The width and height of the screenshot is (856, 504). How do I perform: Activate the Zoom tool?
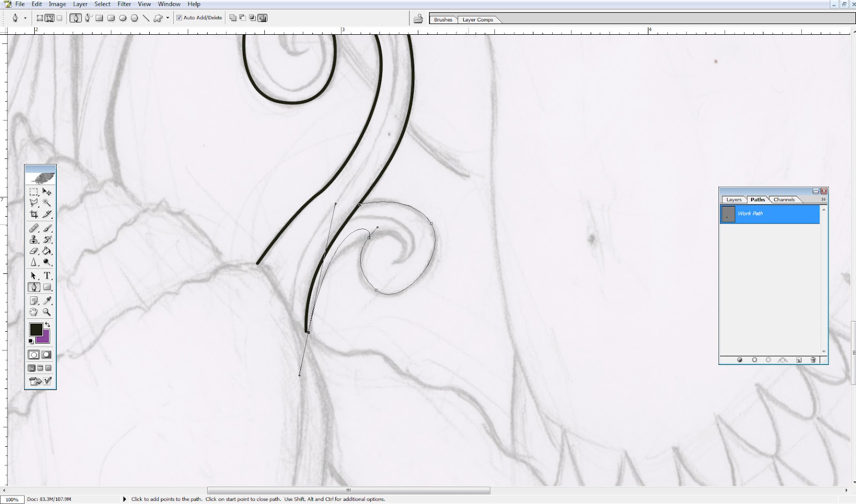pos(47,312)
